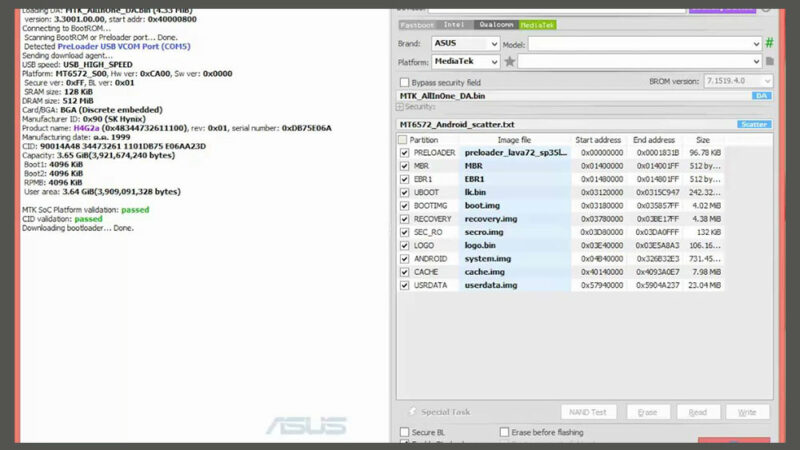Switch to the Fastboot tab
The height and width of the screenshot is (450, 800).
pos(417,24)
